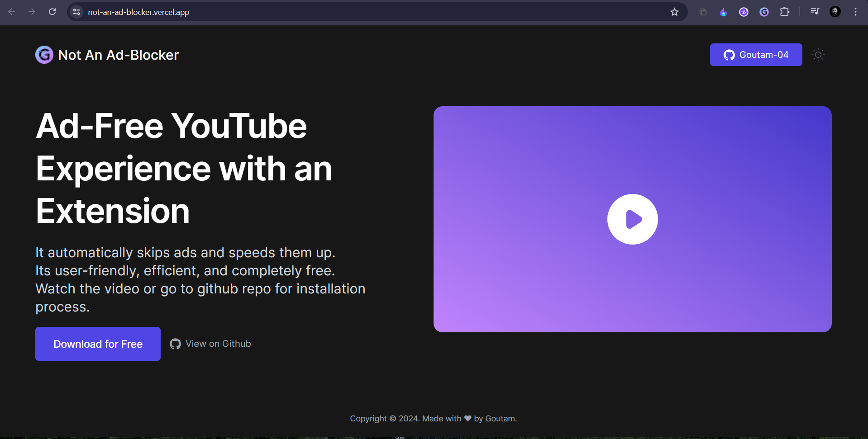Screen dimensions: 868x439
Task: Open the G logo extension in toolbar
Action: click(764, 12)
